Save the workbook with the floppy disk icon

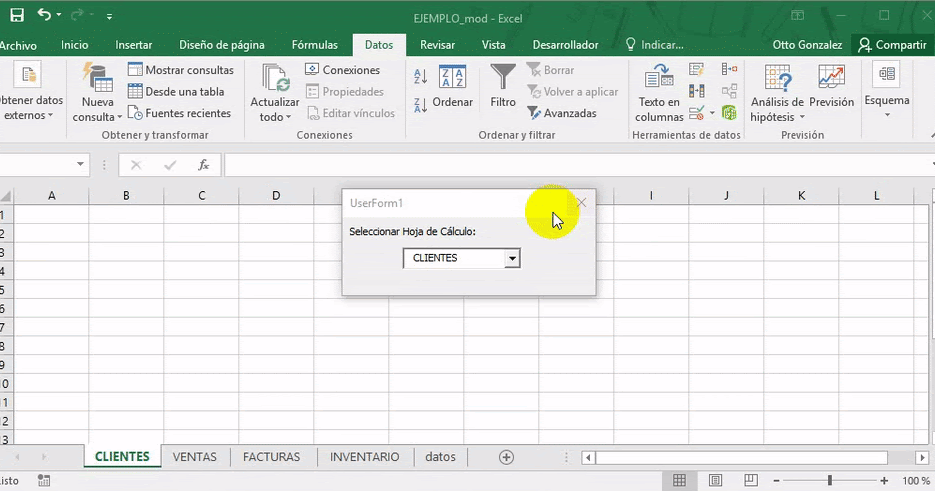17,15
